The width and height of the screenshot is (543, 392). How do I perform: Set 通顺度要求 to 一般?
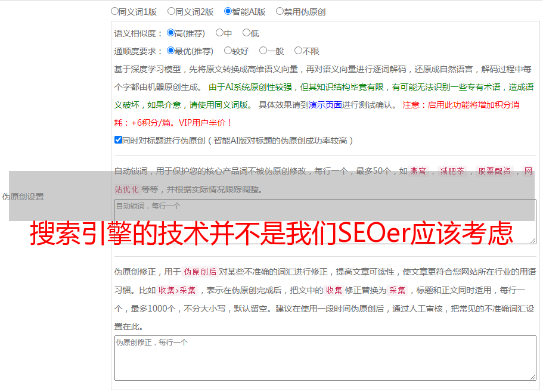[263, 51]
